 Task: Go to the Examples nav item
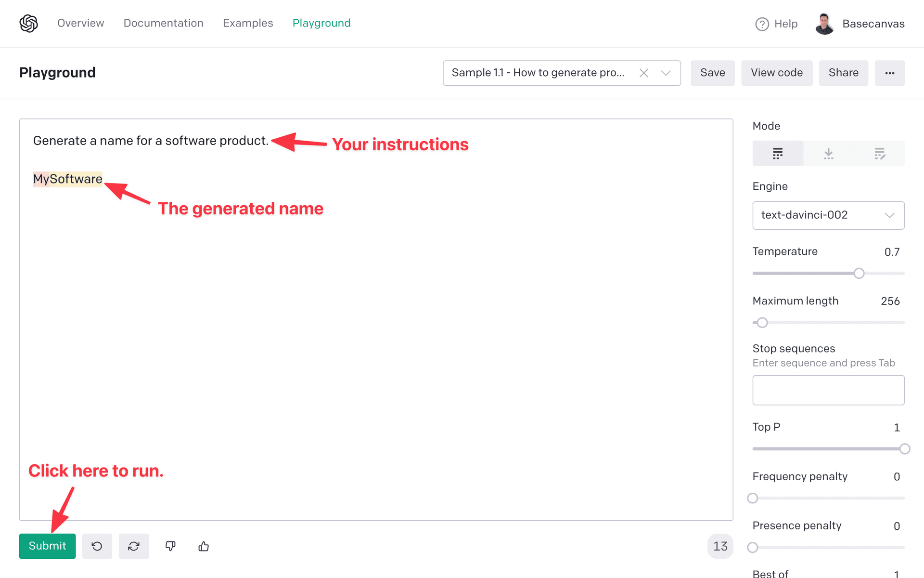[248, 23]
